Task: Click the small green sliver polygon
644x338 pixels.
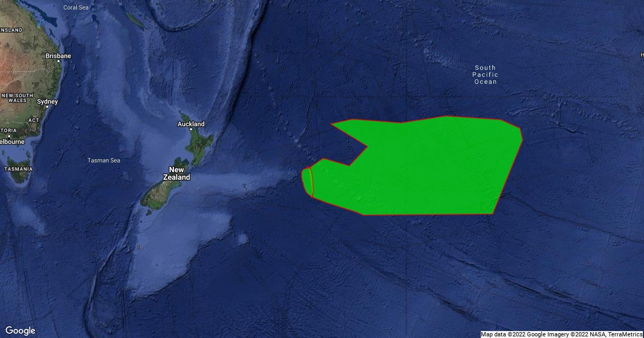Action: [x=307, y=182]
